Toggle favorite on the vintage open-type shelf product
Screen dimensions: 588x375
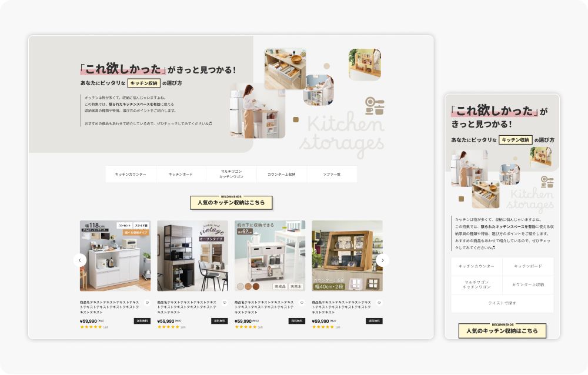click(225, 303)
